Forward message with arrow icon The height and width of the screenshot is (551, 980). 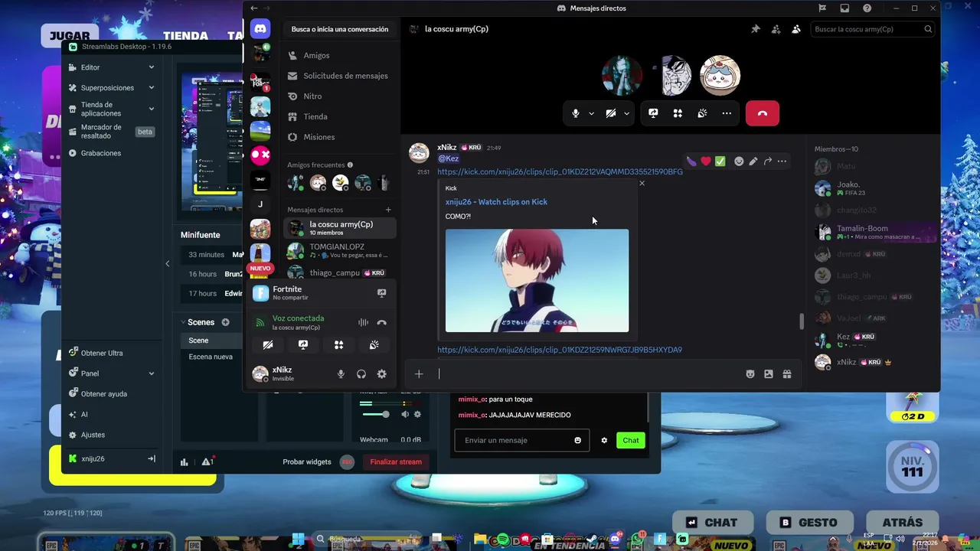(x=768, y=161)
